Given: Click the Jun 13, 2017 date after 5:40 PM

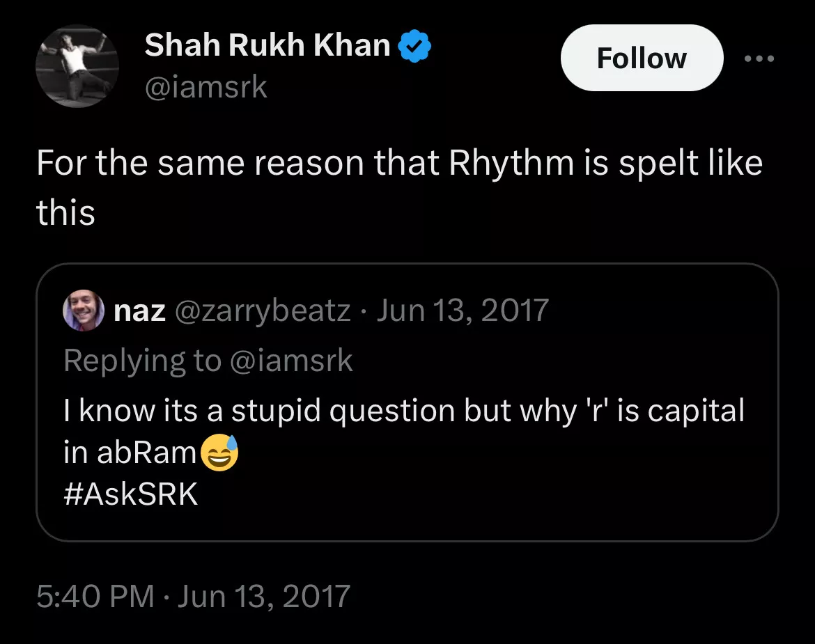Looking at the screenshot, I should pyautogui.click(x=263, y=597).
